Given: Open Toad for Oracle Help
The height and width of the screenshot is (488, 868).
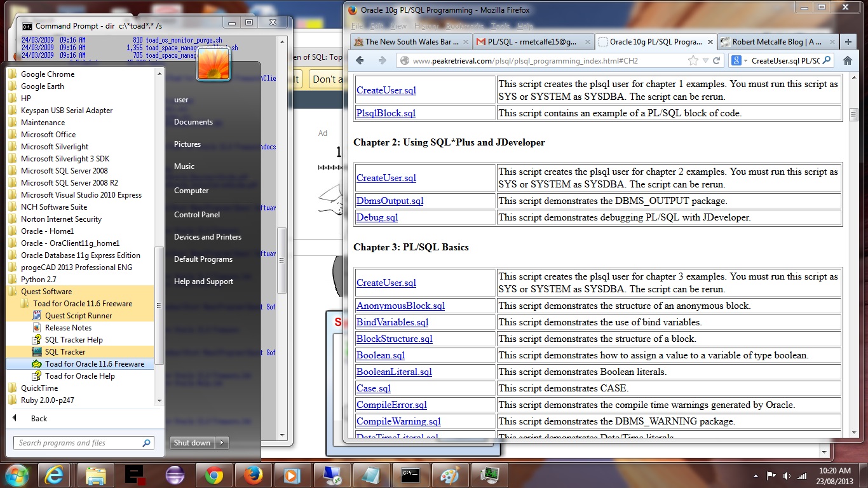Looking at the screenshot, I should pos(79,376).
